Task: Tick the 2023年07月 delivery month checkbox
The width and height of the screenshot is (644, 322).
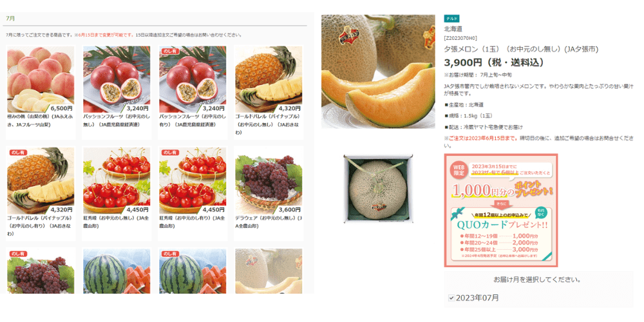Action: coord(451,298)
